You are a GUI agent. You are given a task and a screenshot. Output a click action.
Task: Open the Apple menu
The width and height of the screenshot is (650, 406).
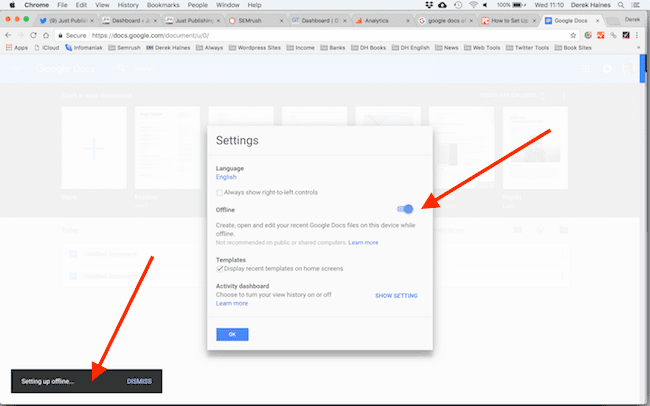(x=12, y=5)
